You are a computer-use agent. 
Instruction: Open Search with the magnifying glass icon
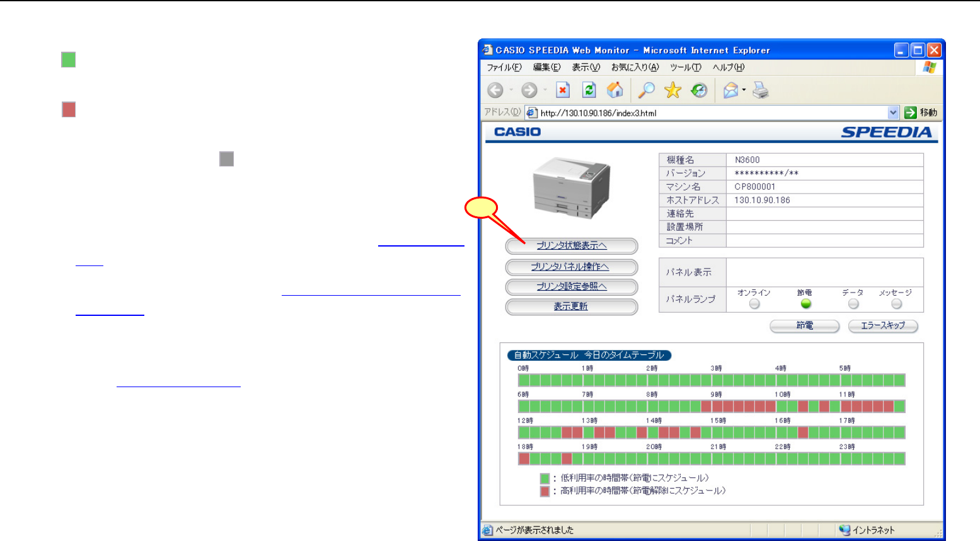click(646, 91)
